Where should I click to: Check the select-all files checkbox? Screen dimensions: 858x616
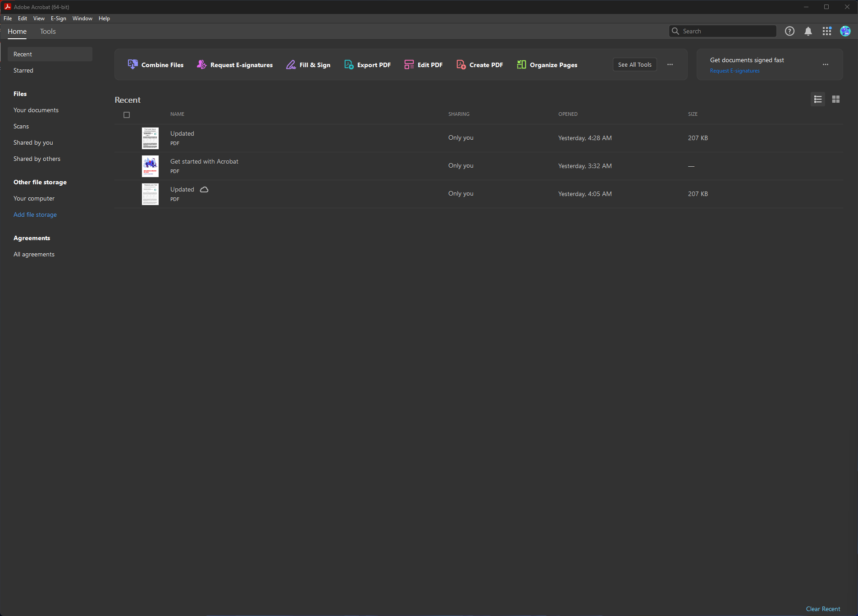(x=127, y=115)
